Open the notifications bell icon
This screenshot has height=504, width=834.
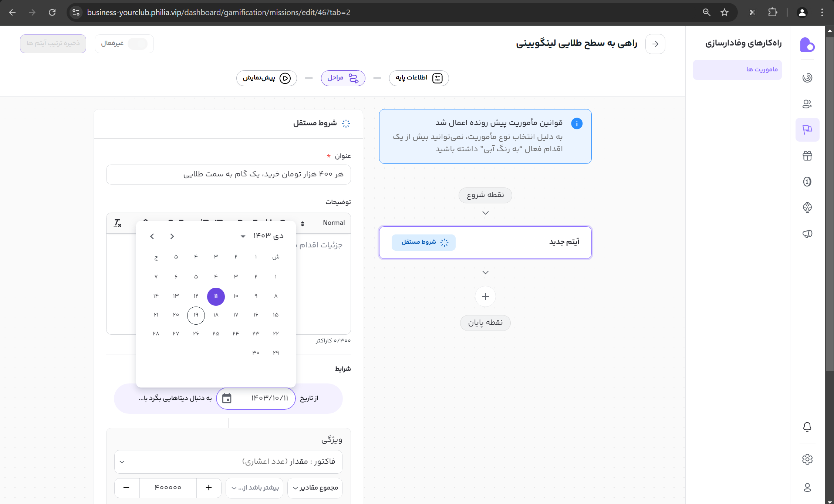[807, 427]
